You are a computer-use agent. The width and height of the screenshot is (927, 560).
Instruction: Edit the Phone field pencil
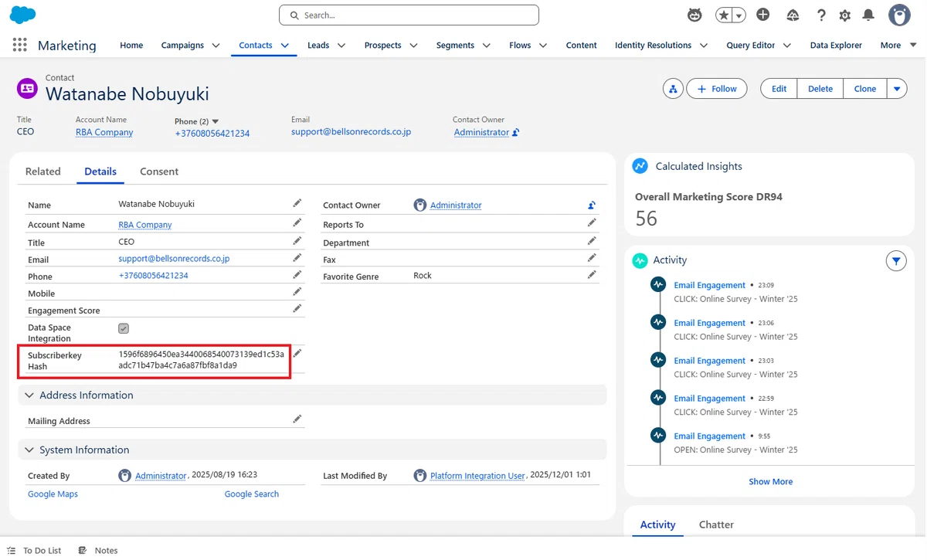coord(297,274)
